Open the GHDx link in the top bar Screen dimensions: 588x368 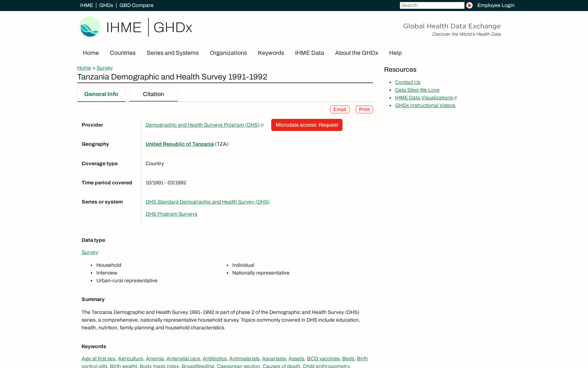click(106, 5)
